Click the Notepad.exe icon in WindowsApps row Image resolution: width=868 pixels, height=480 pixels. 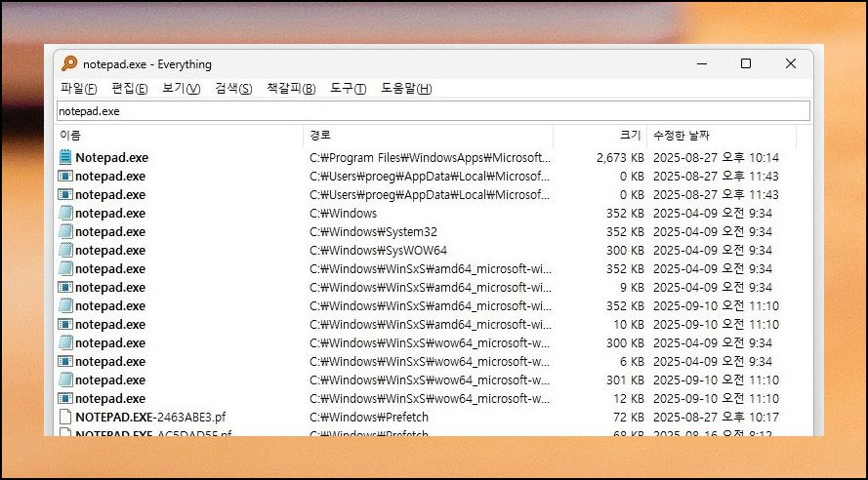[65, 158]
